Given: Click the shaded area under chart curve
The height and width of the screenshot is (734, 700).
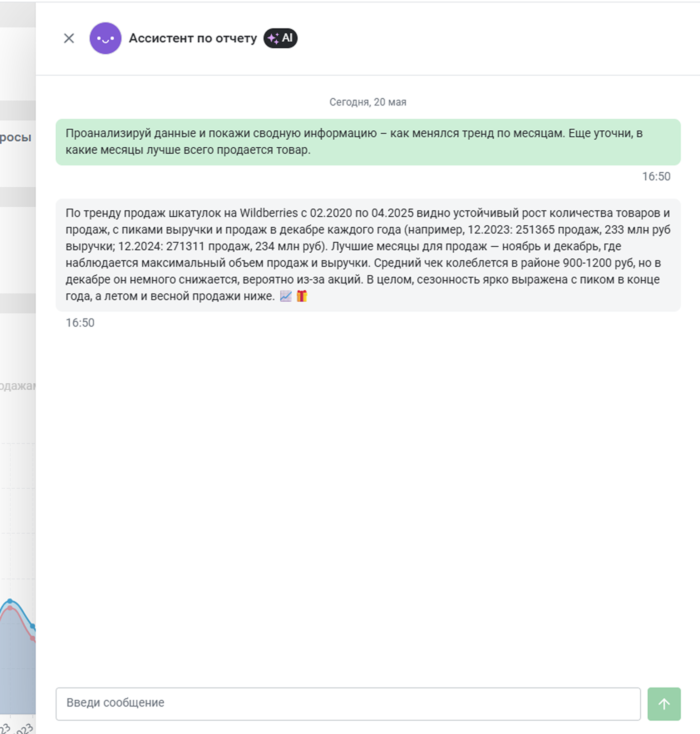Looking at the screenshot, I should (17, 673).
